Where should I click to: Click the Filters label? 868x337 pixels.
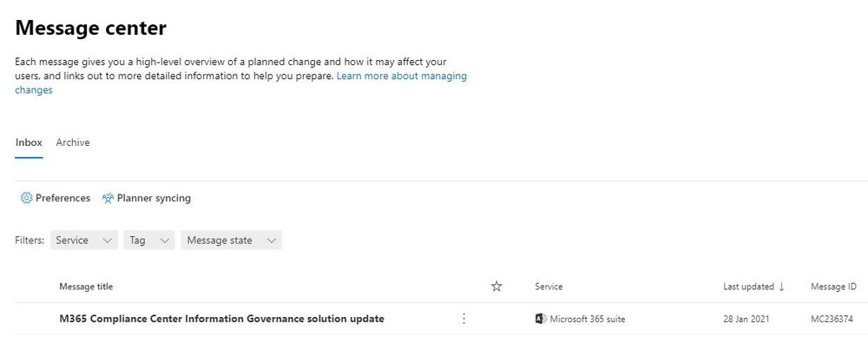click(x=30, y=241)
